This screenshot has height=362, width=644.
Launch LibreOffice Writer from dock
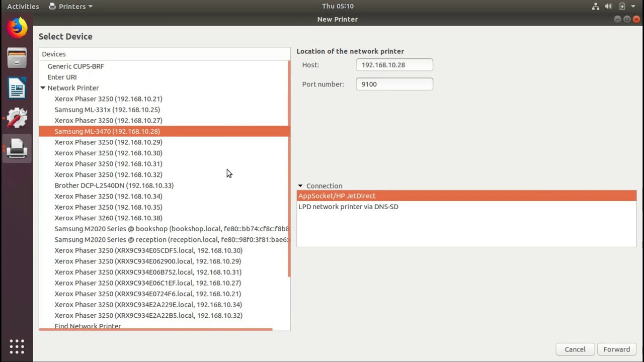point(17,88)
